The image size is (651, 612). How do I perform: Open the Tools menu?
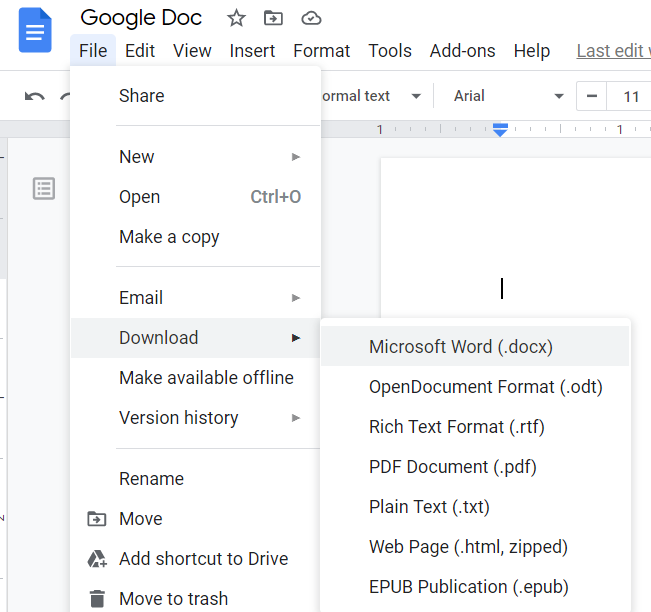390,51
